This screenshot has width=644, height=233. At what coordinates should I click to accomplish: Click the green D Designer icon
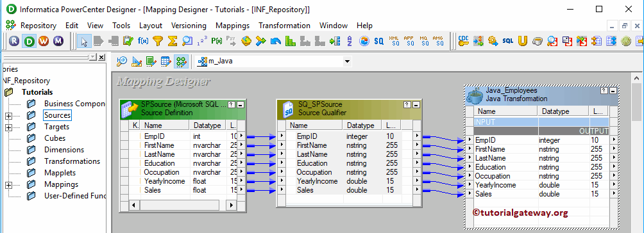(29, 41)
